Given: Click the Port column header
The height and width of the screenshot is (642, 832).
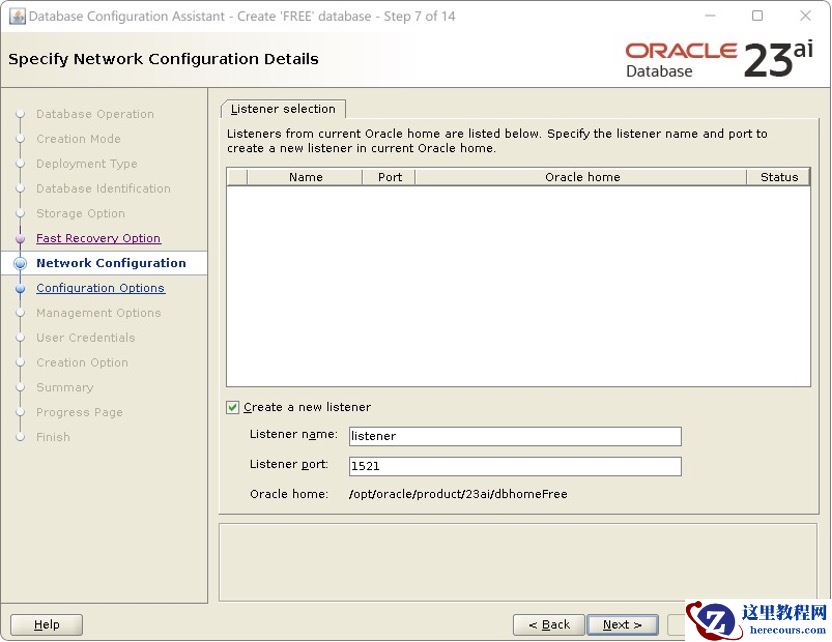Looking at the screenshot, I should 389,177.
